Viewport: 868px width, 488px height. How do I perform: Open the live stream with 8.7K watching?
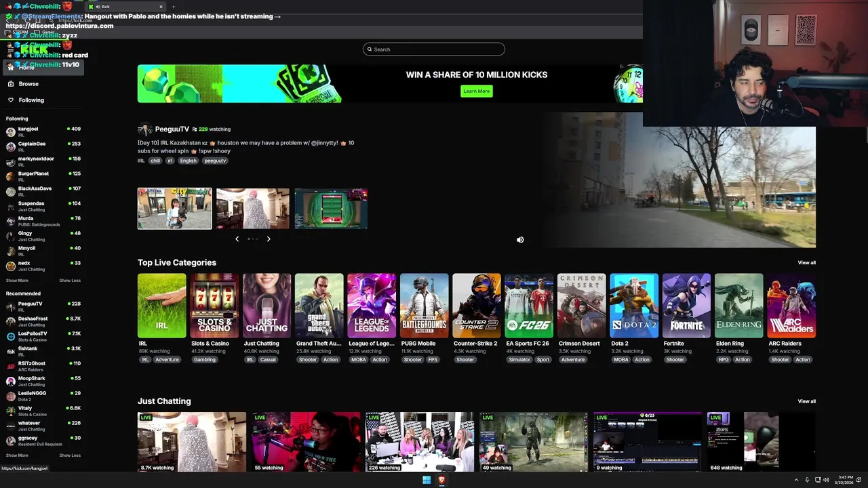point(192,442)
